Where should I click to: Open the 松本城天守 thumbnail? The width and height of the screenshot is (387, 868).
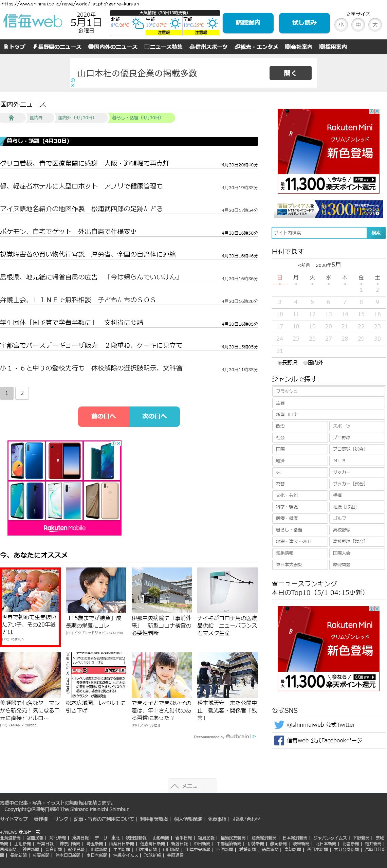tap(227, 675)
